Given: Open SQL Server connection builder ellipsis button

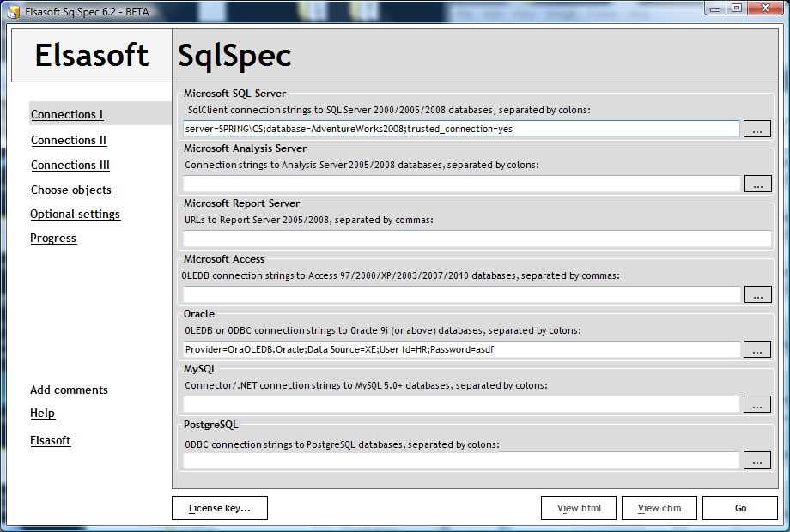Looking at the screenshot, I should [x=757, y=129].
